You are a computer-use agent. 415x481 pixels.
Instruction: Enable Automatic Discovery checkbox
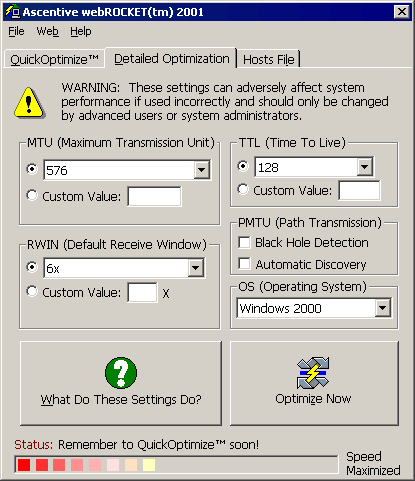click(x=244, y=264)
